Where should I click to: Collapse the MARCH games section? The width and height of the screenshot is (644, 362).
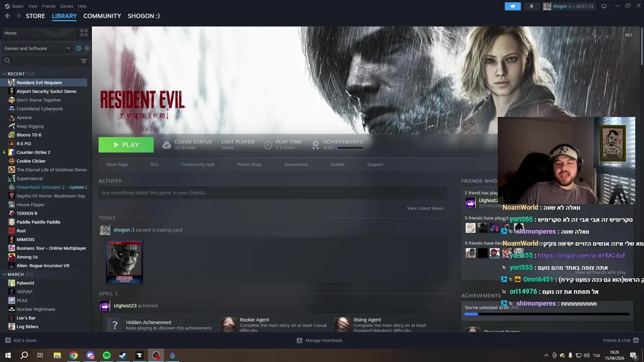click(x=5, y=275)
